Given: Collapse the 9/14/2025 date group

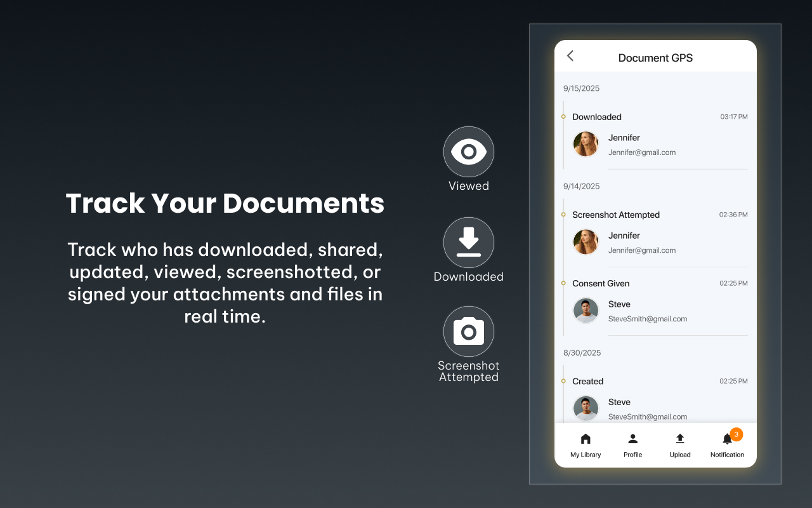Looking at the screenshot, I should click(581, 186).
